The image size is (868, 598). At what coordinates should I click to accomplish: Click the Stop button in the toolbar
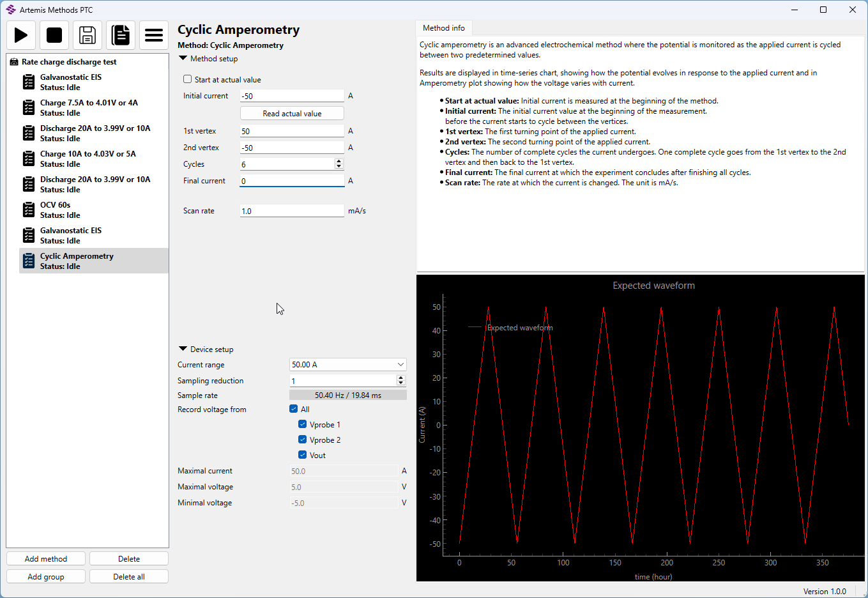54,35
